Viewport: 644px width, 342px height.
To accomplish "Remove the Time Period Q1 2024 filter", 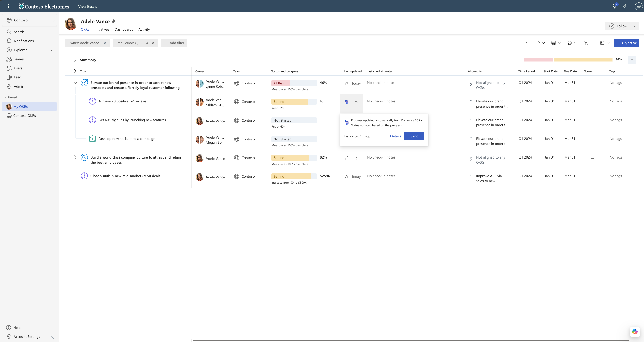I will [x=153, y=43].
